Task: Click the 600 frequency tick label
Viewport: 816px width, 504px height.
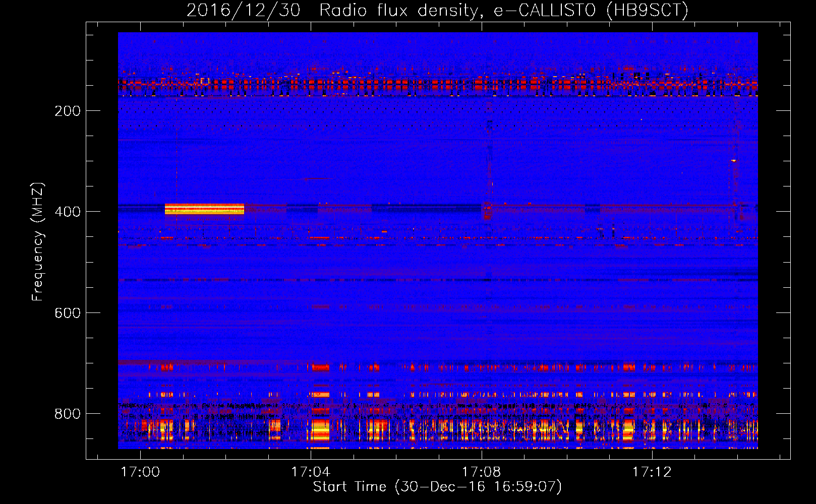Action: pyautogui.click(x=68, y=313)
